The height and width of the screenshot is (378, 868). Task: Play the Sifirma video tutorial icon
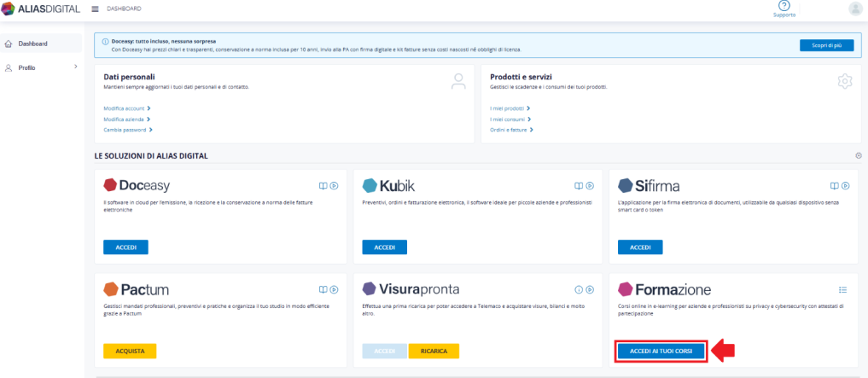pyautogui.click(x=845, y=185)
